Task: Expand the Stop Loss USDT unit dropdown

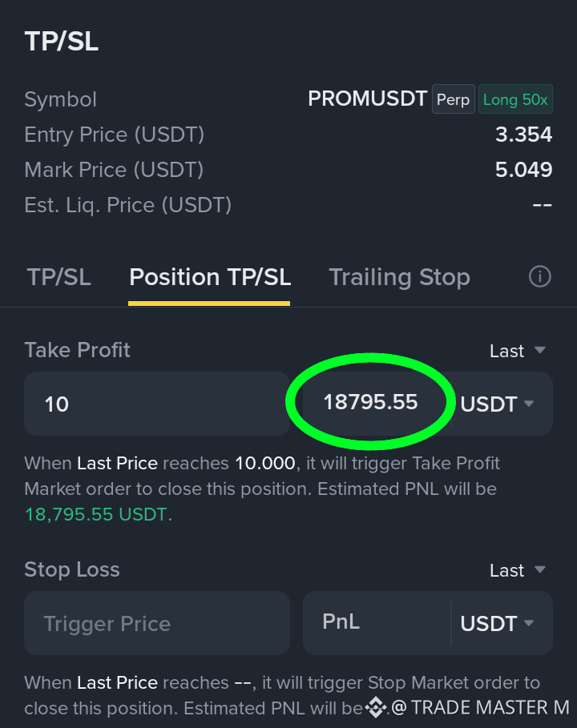Action: tap(497, 624)
